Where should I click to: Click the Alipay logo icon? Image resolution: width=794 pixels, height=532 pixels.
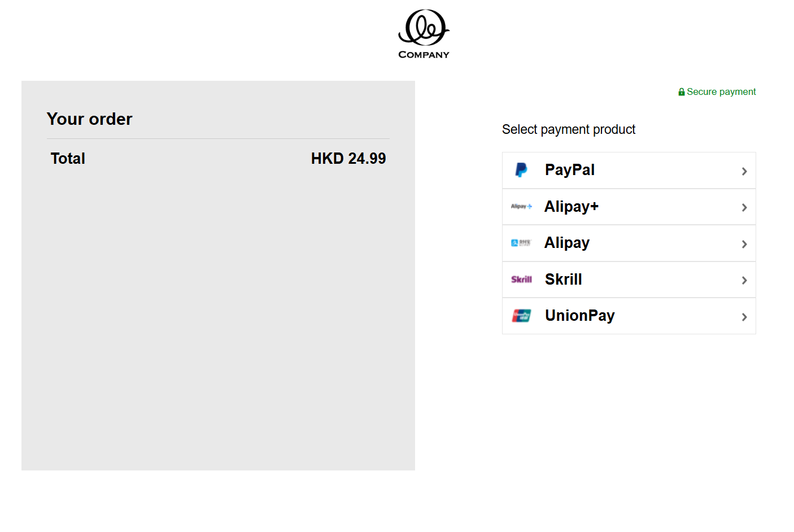[521, 243]
